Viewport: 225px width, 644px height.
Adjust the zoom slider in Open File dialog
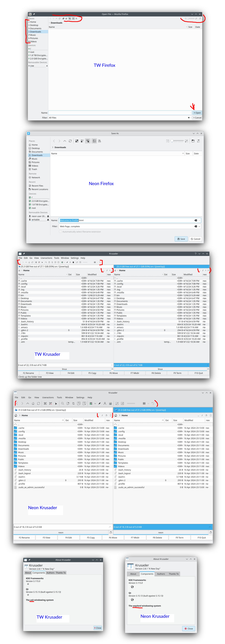[191, 19]
